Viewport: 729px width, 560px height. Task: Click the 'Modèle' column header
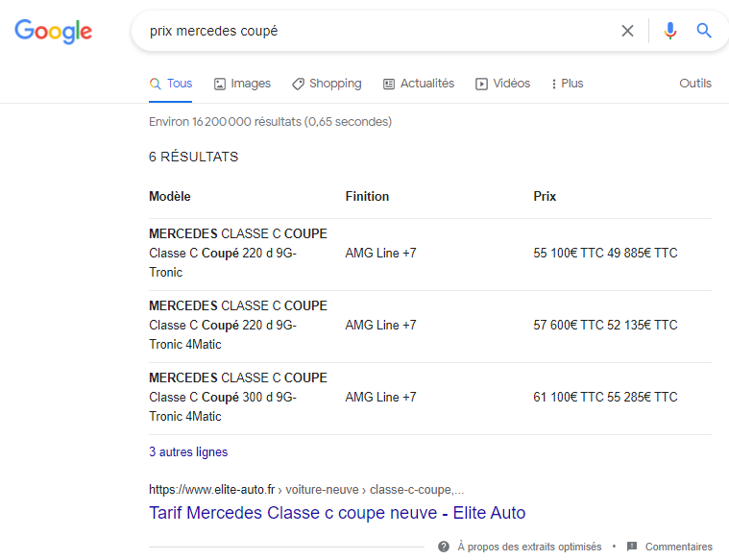170,196
